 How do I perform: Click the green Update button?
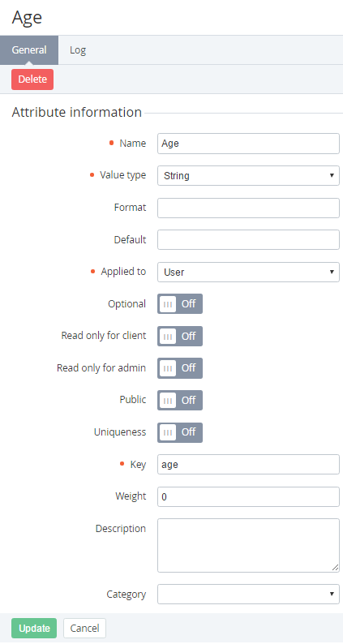34,628
